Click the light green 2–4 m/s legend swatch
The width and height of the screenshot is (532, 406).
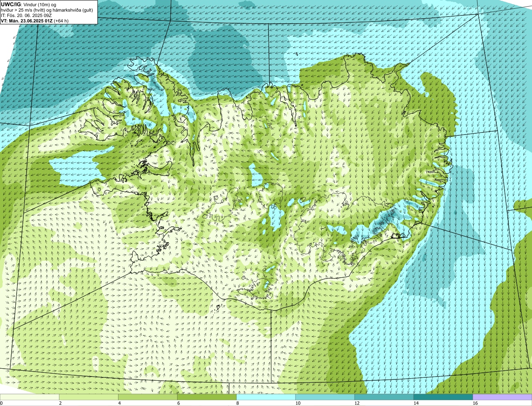89,397
